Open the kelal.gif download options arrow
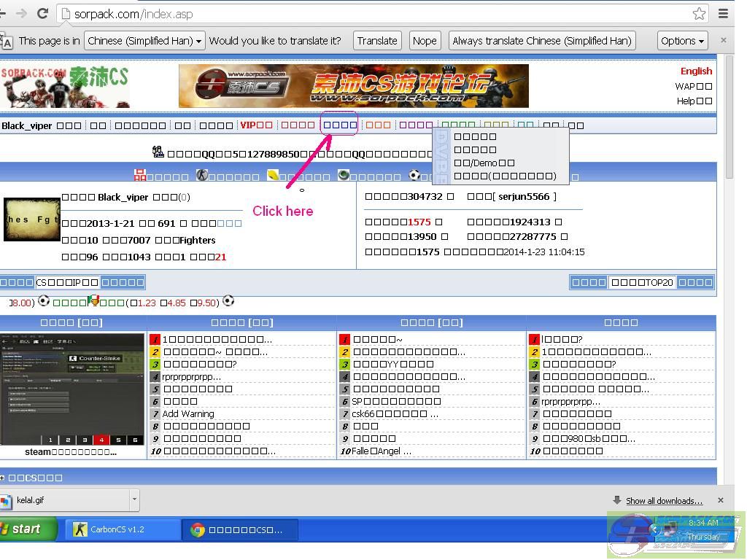747x560 pixels. 133,500
